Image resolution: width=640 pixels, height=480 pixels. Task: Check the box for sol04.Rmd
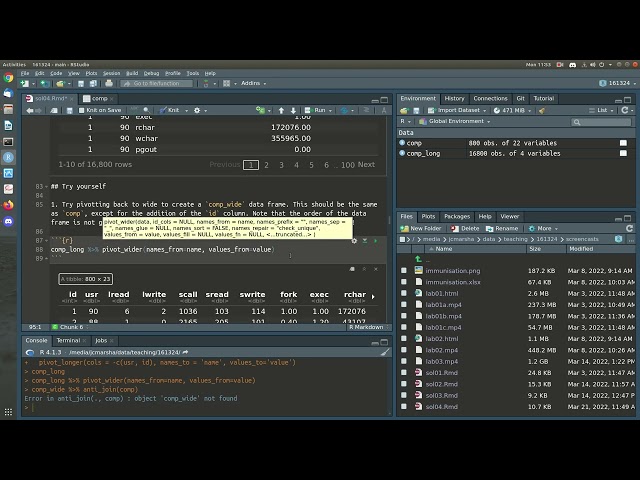(x=404, y=407)
